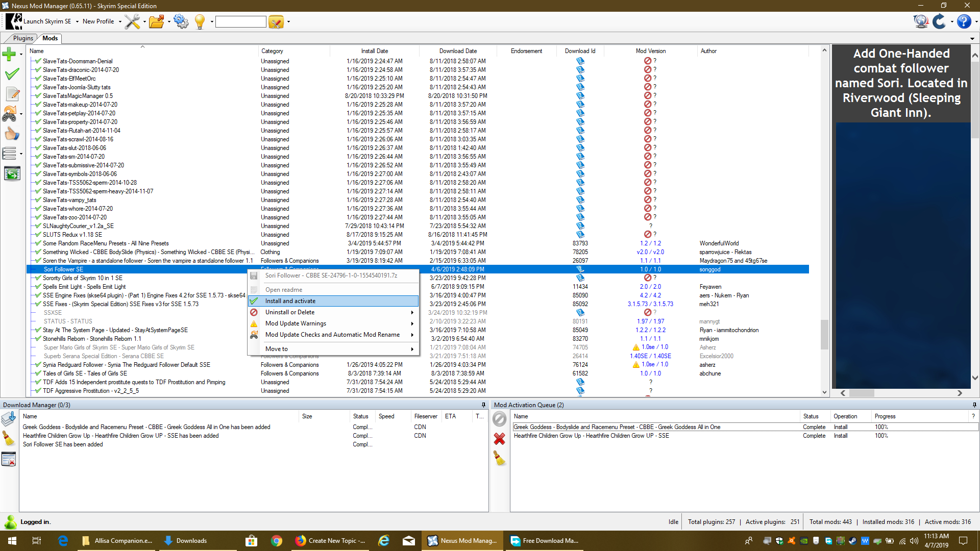Toggle checkmark for Some Random RaceMenu Presets
The height and width of the screenshot is (551, 980).
tap(38, 243)
